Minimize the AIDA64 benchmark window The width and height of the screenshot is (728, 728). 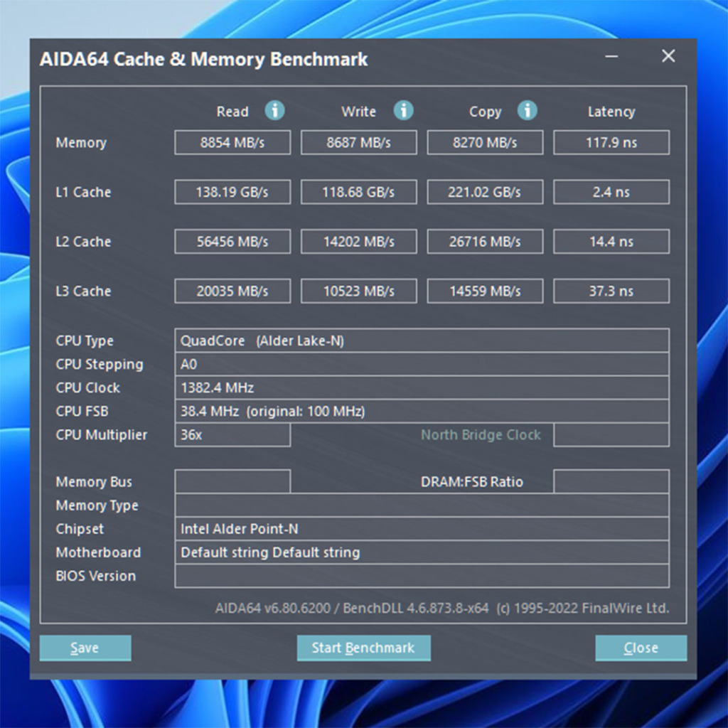coord(611,57)
